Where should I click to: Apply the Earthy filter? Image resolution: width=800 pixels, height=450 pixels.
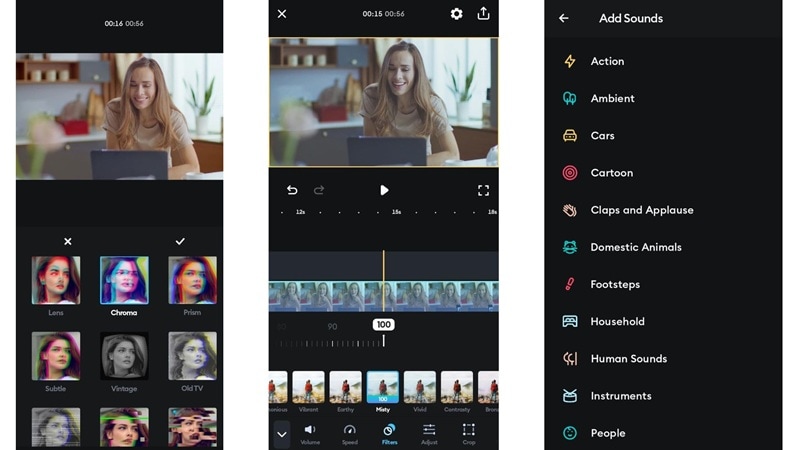[x=345, y=387]
